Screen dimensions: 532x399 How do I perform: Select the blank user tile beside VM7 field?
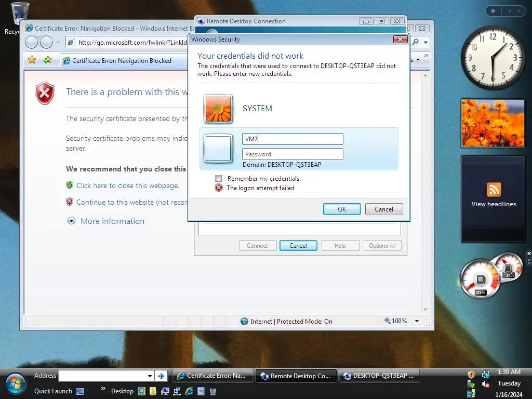click(218, 149)
